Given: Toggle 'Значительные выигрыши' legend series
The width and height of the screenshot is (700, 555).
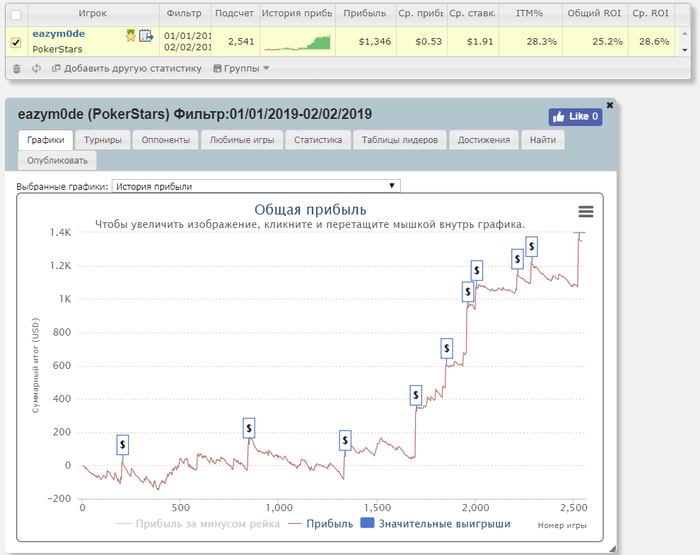Looking at the screenshot, I should (435, 523).
